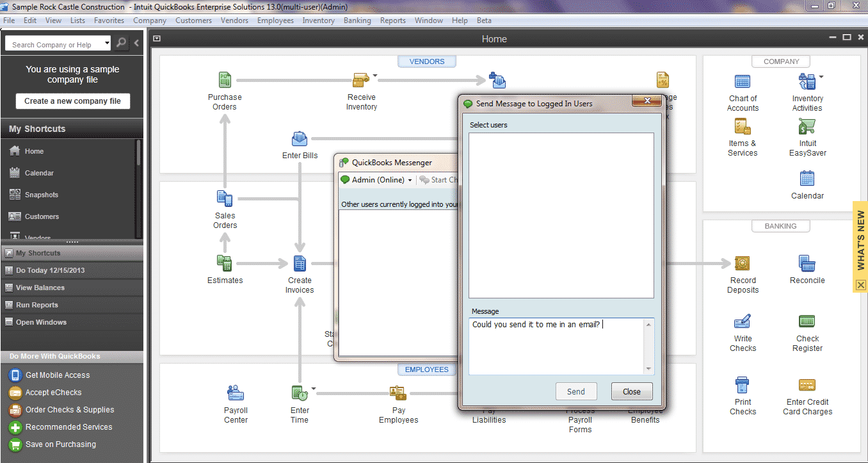
Task: Collapse the left sidebar arrow
Action: coord(136,44)
